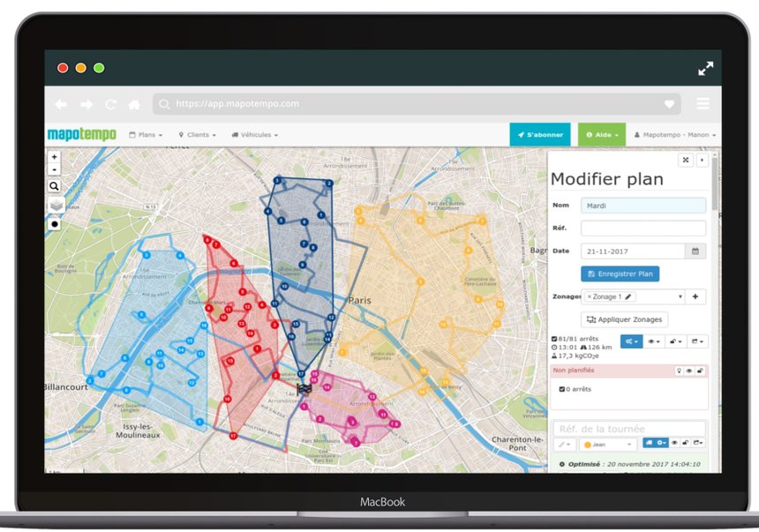Collapse the side panel with arrow button
Image resolution: width=759 pixels, height=532 pixels.
coord(702,160)
